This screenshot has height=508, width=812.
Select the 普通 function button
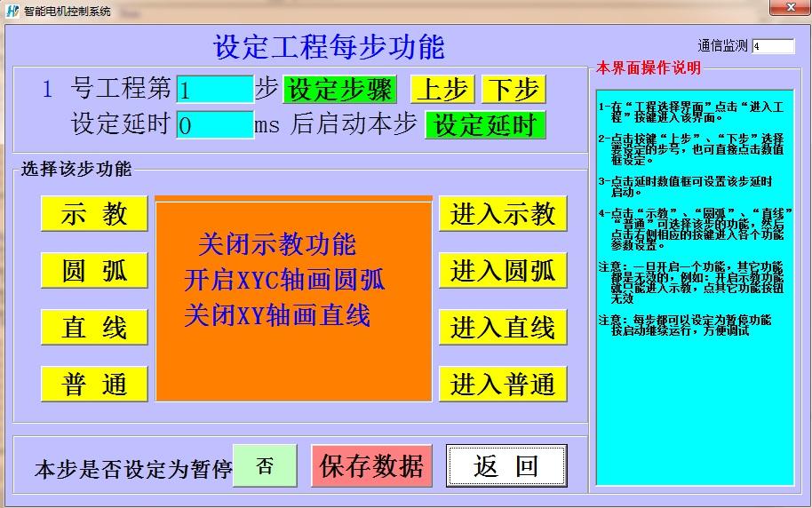point(94,385)
